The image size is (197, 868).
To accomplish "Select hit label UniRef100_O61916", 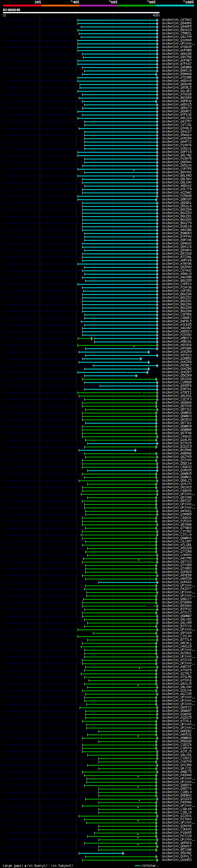I will pos(177,379).
